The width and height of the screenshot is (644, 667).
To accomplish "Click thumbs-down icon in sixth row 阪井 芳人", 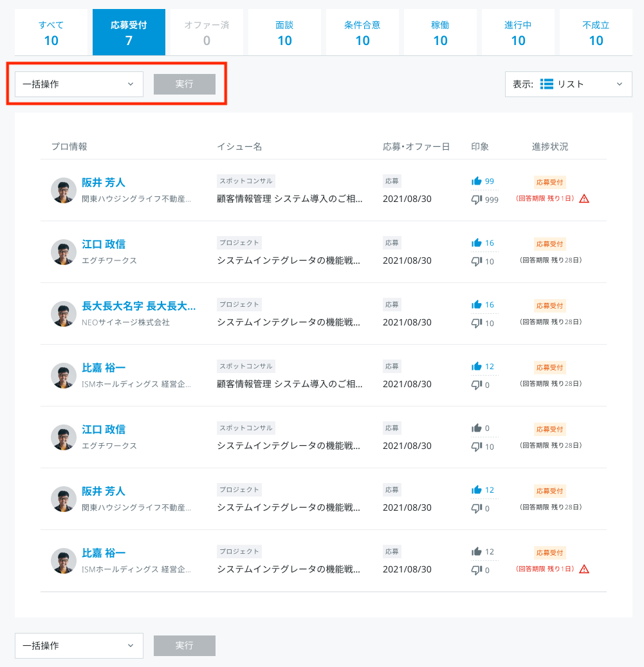I will 477,508.
